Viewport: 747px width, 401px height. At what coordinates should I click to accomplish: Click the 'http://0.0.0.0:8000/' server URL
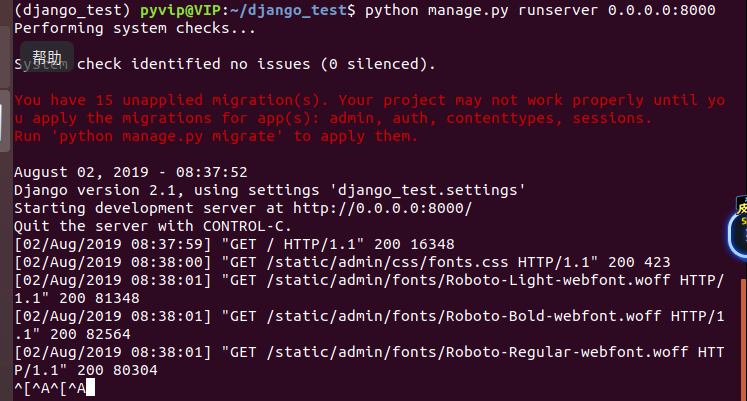point(382,208)
